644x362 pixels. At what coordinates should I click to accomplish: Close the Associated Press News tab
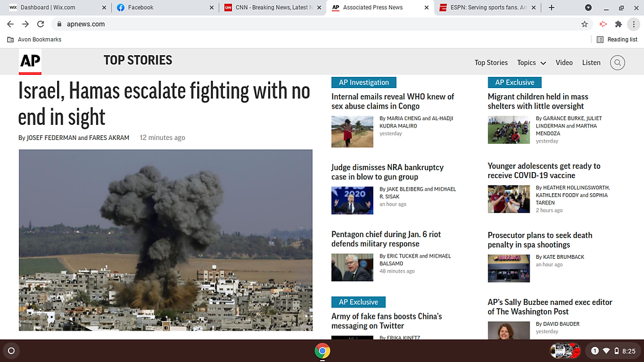click(426, 7)
